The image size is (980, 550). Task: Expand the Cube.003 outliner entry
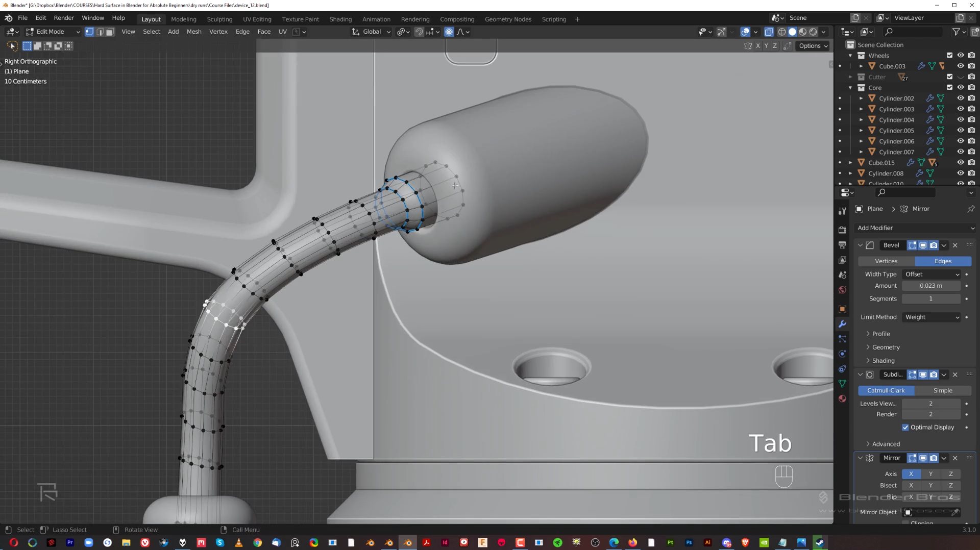(x=862, y=66)
